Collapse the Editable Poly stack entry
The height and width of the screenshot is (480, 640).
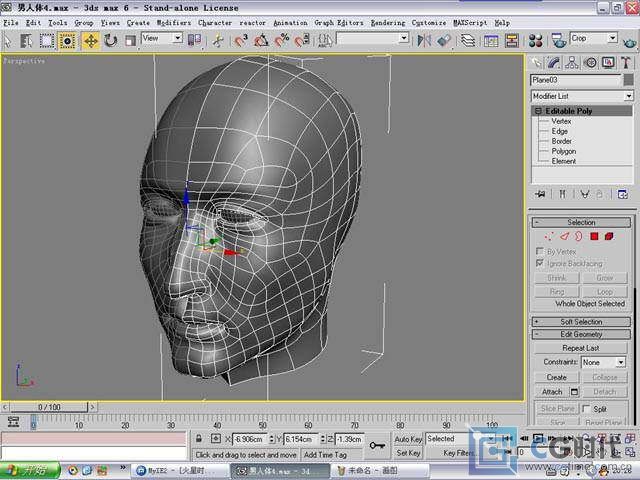pyautogui.click(x=538, y=111)
